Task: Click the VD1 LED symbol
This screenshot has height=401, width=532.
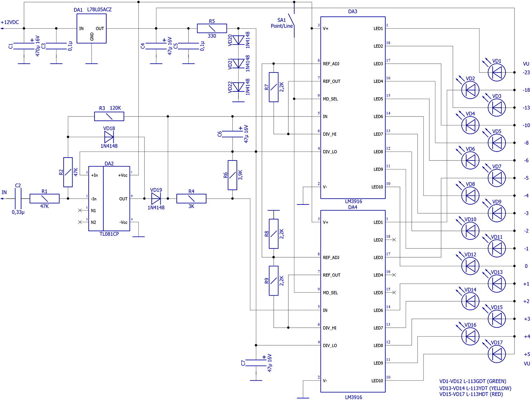Action: (x=497, y=73)
